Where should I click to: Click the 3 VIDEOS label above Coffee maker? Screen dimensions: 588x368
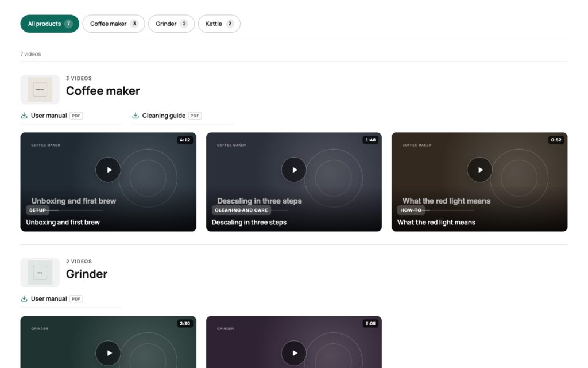tap(79, 78)
